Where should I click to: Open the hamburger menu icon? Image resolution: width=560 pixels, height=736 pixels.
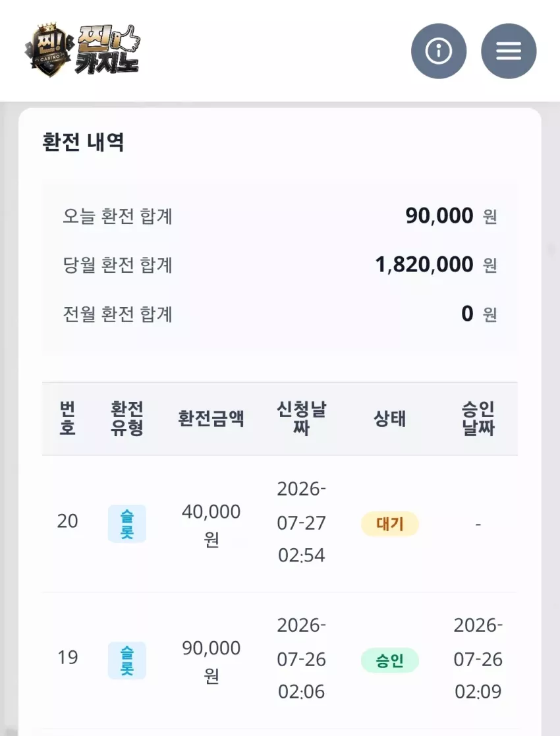[509, 51]
